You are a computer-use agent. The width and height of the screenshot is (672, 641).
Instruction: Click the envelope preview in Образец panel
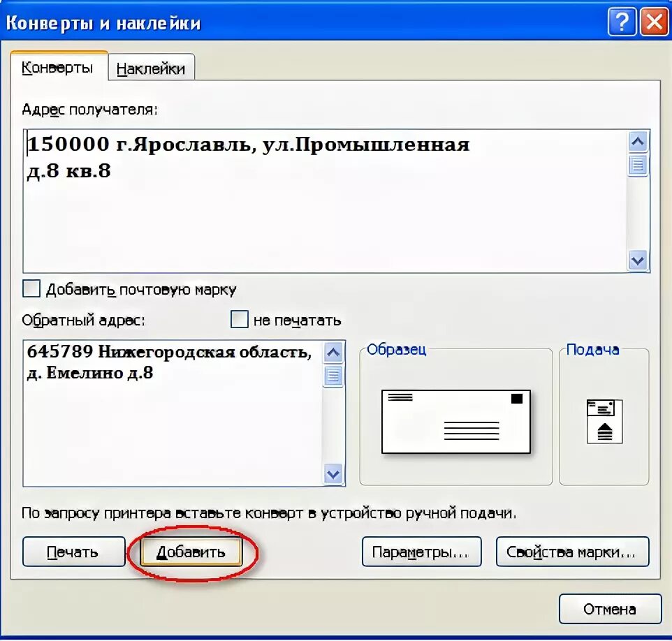(455, 419)
